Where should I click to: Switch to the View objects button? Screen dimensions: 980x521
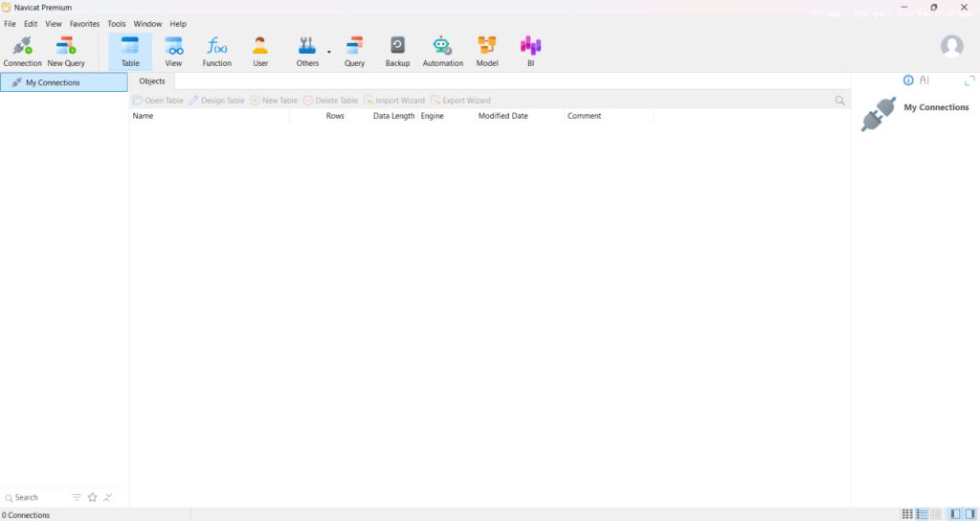(174, 52)
